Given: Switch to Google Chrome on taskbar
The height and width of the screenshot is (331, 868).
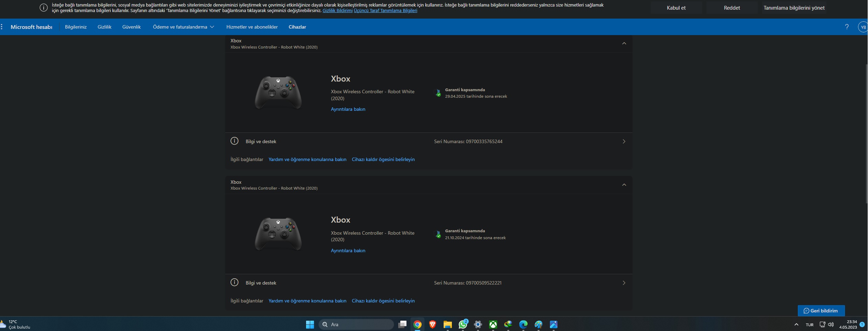Looking at the screenshot, I should click(417, 324).
